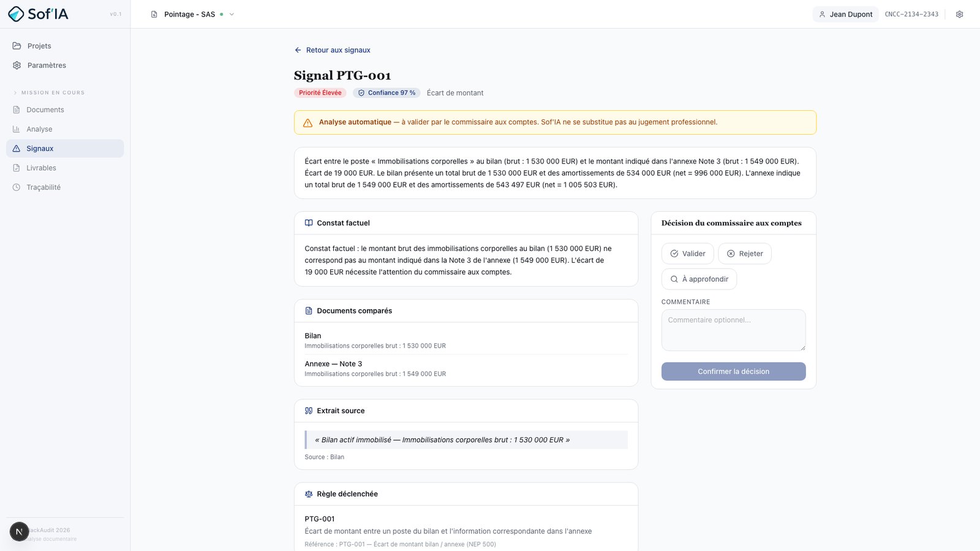
Task: Click the Bilan row in Documents comparés
Action: (x=466, y=340)
